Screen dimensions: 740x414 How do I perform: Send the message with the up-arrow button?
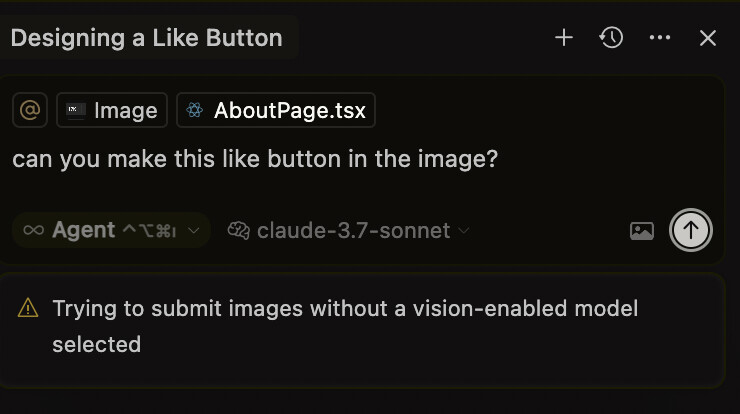[690, 230]
